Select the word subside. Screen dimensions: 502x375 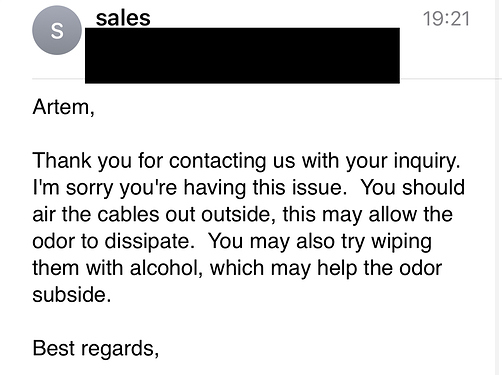(71, 295)
